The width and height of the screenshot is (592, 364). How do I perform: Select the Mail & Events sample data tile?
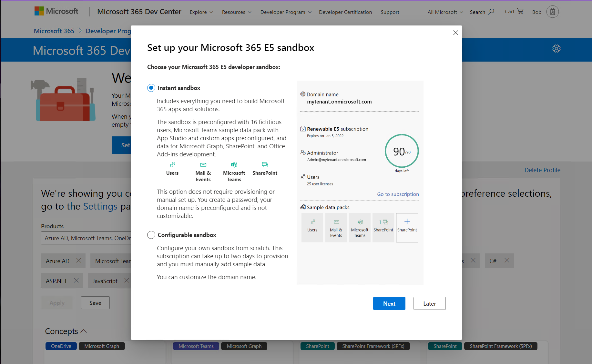coord(336,228)
